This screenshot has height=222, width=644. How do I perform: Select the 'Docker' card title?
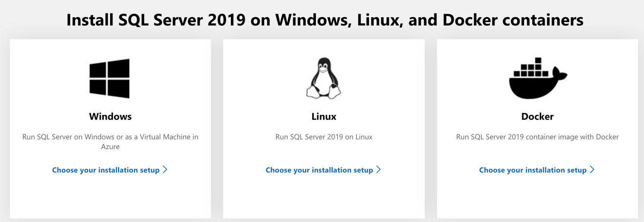click(x=537, y=116)
